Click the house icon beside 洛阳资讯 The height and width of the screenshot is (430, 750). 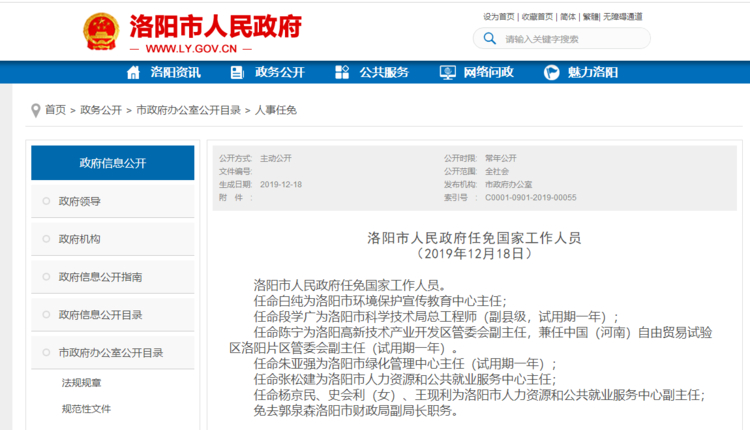coord(133,72)
